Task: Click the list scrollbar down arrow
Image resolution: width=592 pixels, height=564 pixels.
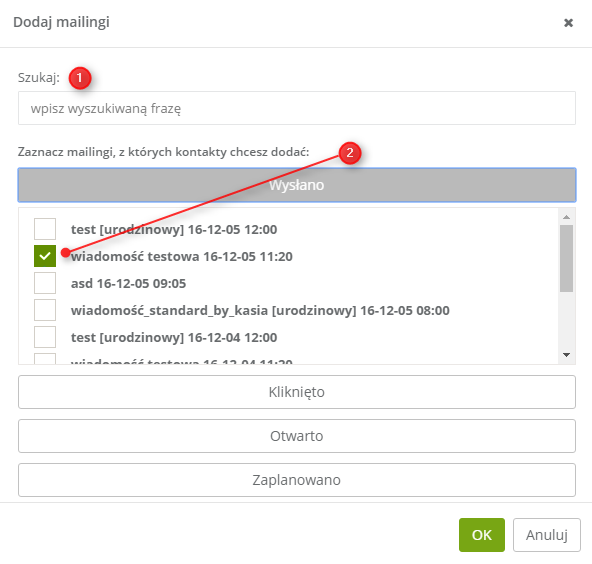Action: coord(566,355)
